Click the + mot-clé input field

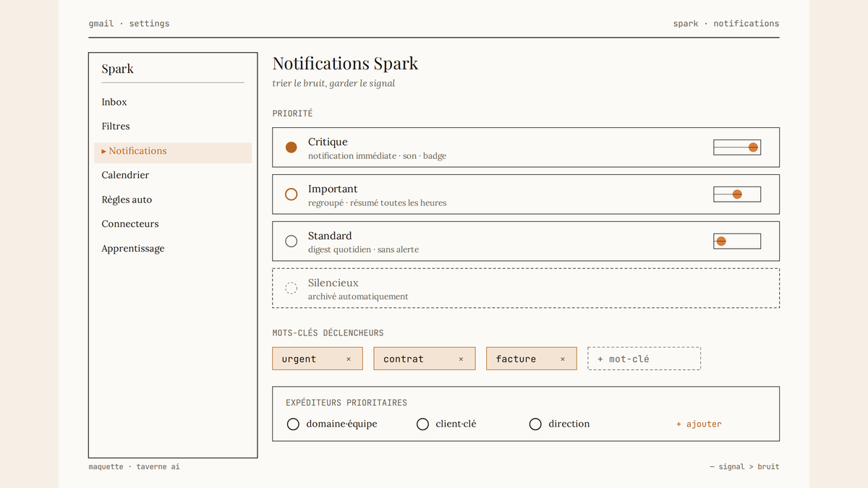click(x=644, y=359)
